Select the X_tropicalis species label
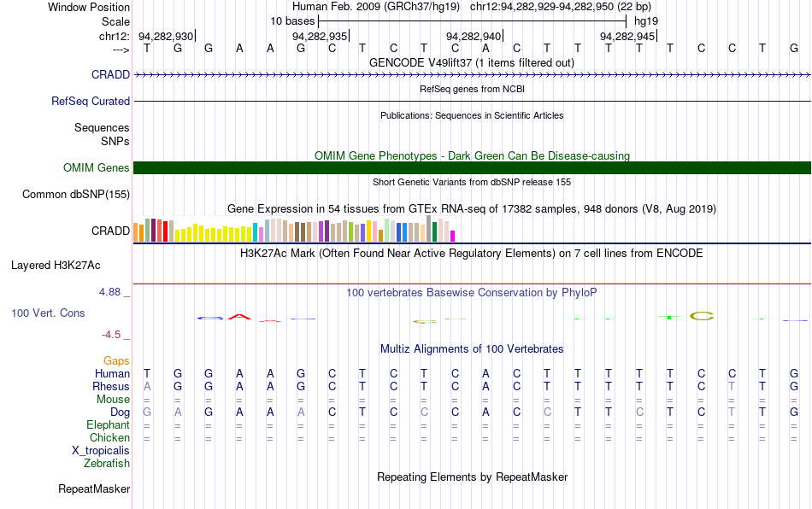Viewport: 812px width, 509px height. pyautogui.click(x=101, y=451)
